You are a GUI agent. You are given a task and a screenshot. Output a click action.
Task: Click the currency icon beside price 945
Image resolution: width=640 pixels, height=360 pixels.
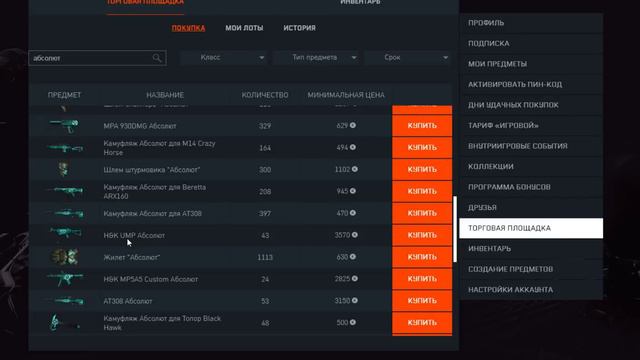pos(353,191)
